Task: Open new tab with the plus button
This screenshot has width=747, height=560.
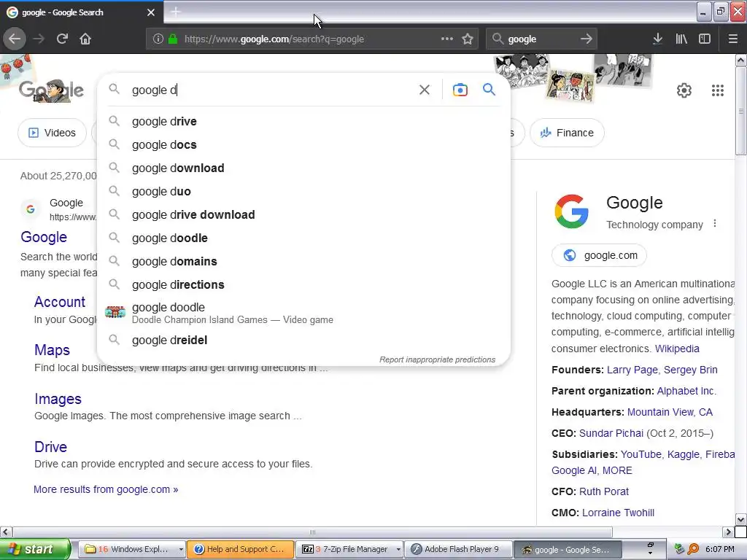Action: click(x=176, y=12)
